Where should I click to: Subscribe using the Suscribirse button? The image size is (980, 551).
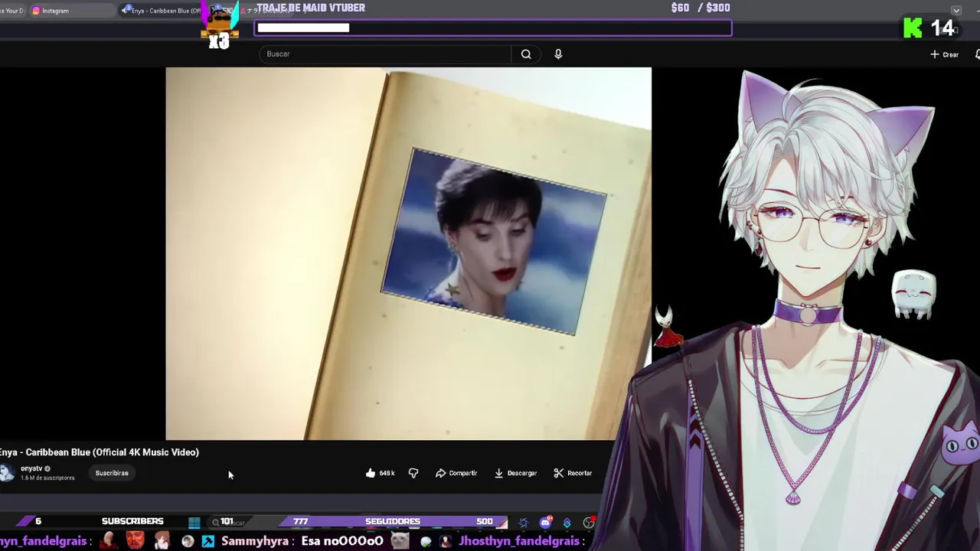[112, 473]
